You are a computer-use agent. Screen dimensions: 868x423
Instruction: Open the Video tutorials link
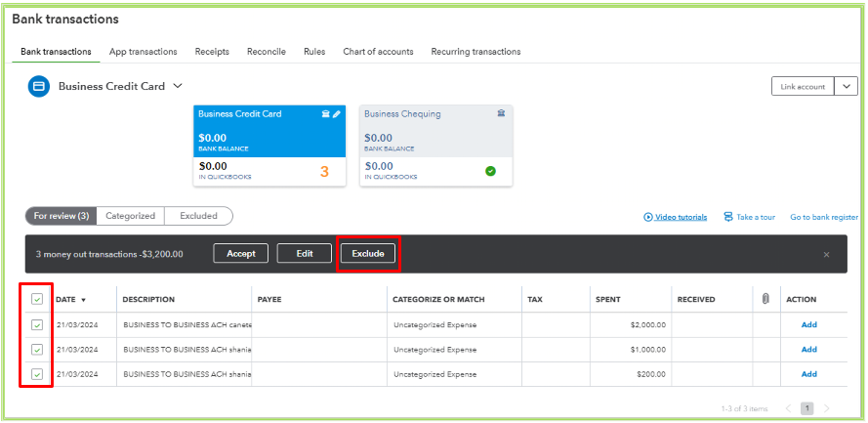pyautogui.click(x=681, y=217)
